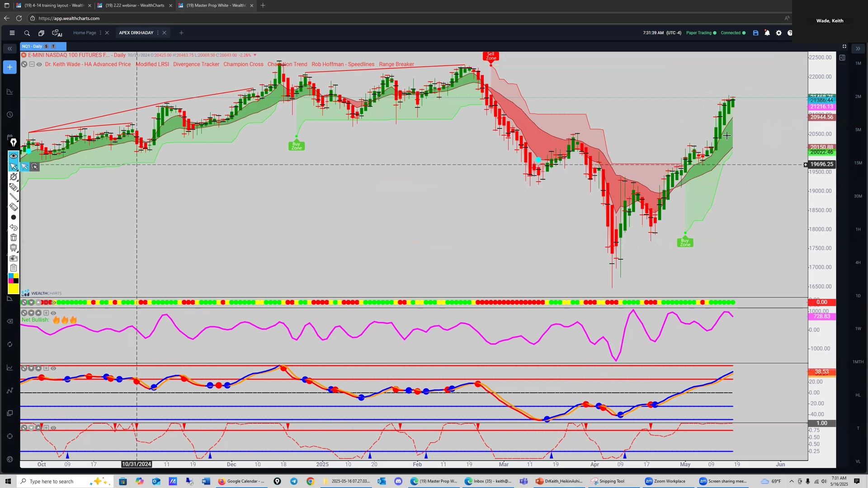The image size is (868, 488).
Task: Click the exit fullscreen chart icon
Action: pyautogui.click(x=844, y=47)
